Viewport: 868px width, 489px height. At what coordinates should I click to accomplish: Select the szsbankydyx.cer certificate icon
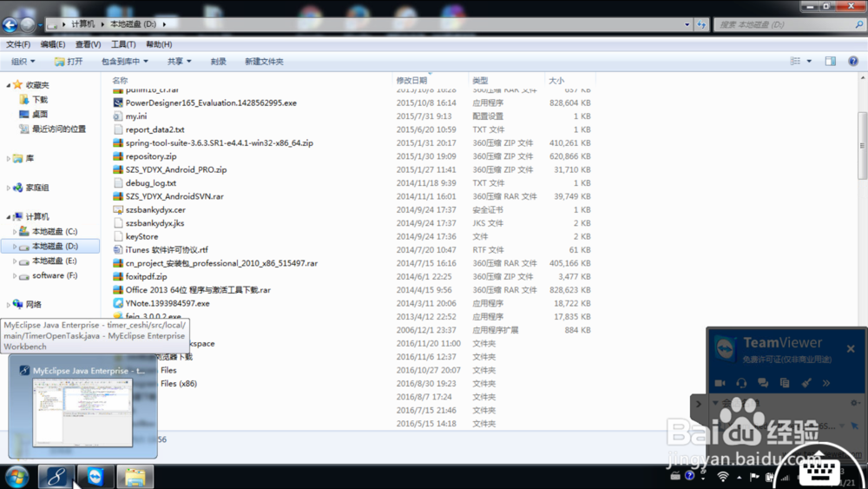pos(117,209)
